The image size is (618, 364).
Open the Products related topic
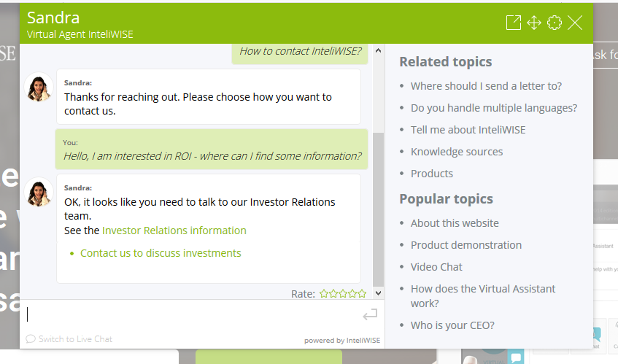coord(431,174)
